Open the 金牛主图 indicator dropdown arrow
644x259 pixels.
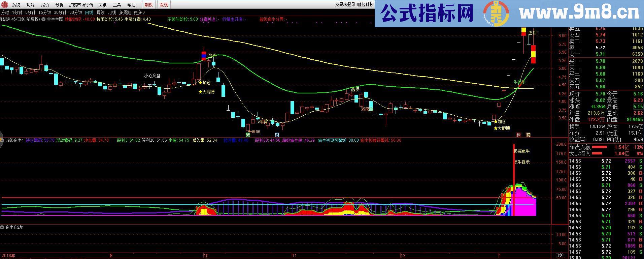click(44, 19)
